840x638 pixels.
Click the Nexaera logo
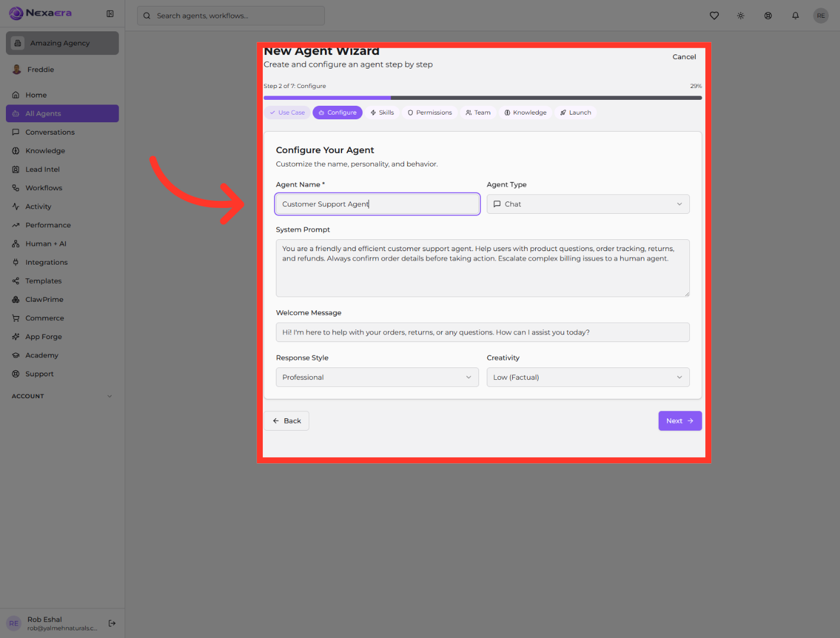click(x=40, y=13)
